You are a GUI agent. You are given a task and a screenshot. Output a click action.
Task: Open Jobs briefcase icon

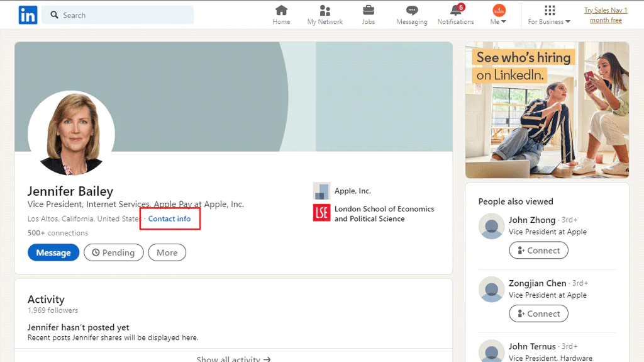pyautogui.click(x=369, y=10)
